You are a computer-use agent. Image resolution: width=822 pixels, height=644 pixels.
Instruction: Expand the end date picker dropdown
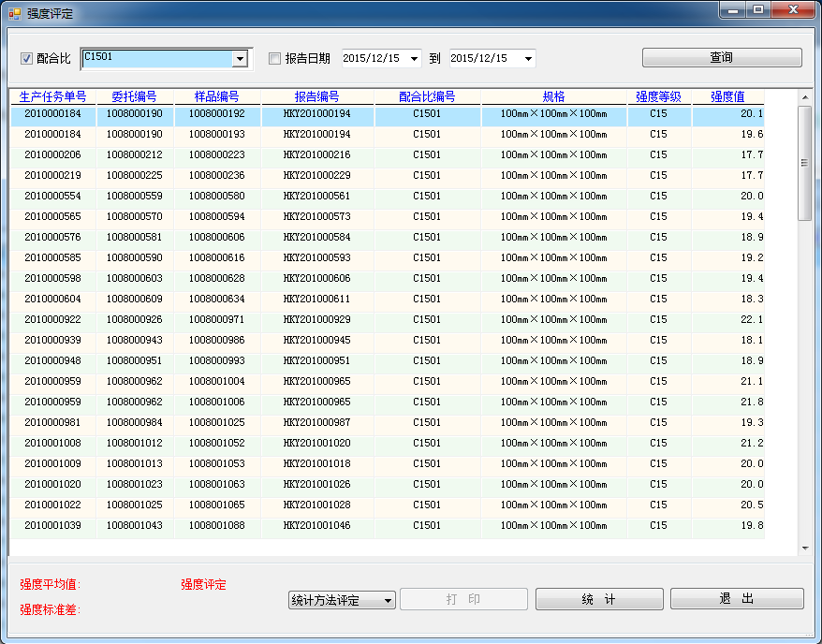click(x=528, y=59)
